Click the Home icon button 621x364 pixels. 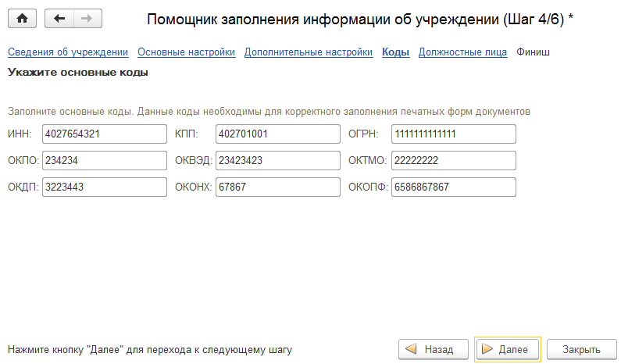[x=22, y=18]
